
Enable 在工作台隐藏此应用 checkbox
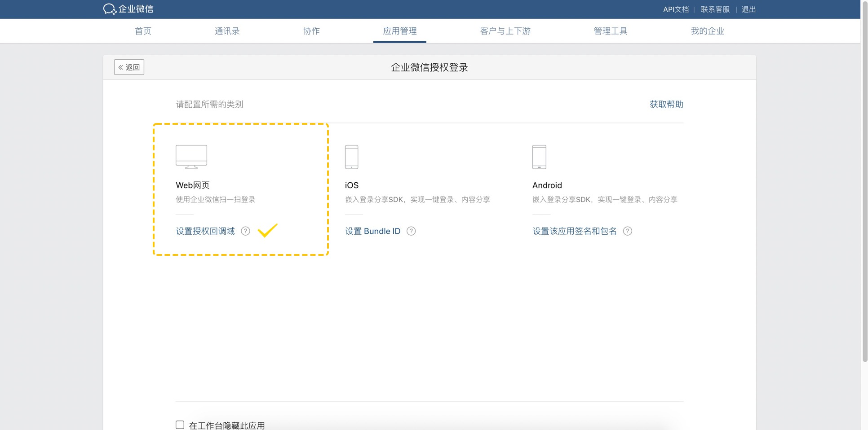click(x=180, y=425)
